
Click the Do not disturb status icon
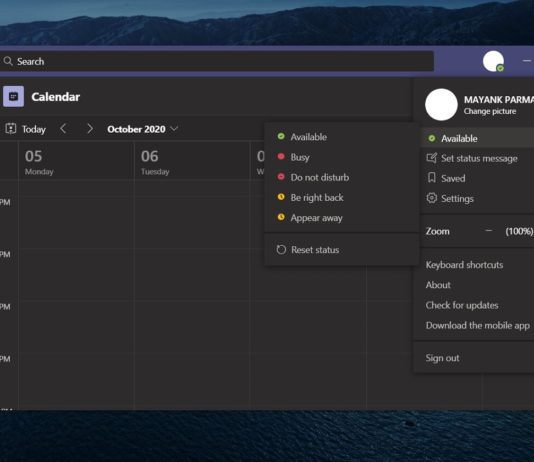[281, 177]
